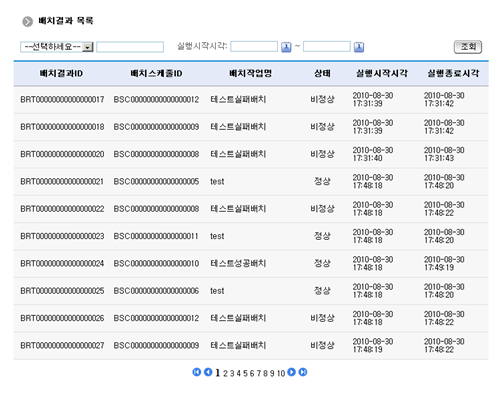492x394 pixels.
Task: Focus the search keyword input field
Action: [130, 47]
